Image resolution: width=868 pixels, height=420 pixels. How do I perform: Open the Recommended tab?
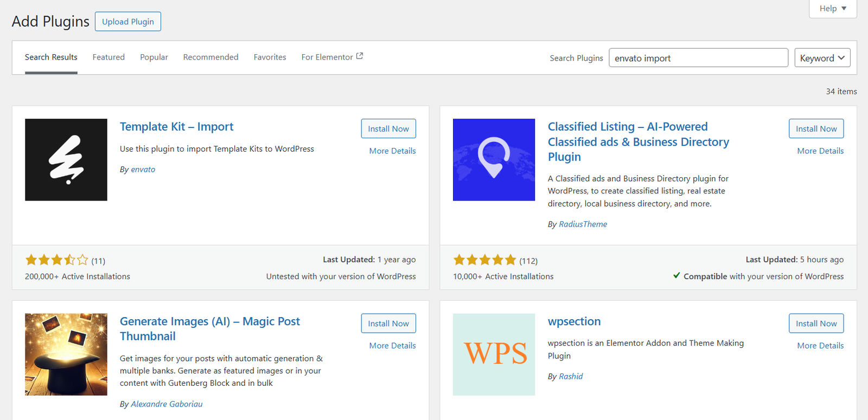210,57
